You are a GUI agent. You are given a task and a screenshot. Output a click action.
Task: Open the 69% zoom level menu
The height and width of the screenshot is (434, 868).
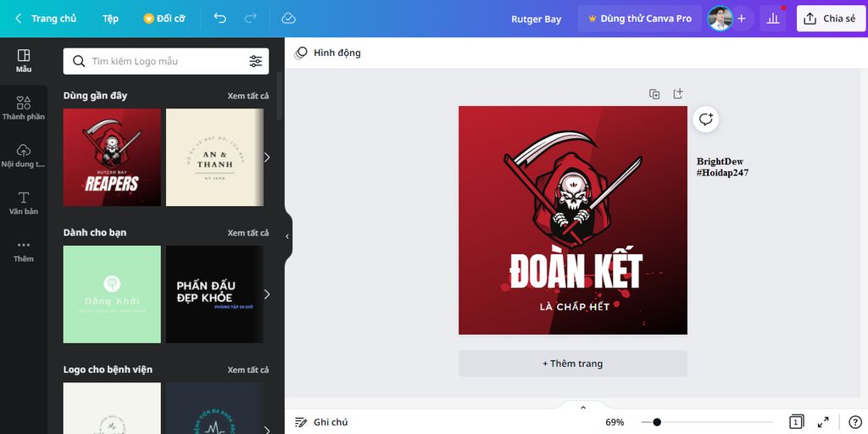coord(615,422)
